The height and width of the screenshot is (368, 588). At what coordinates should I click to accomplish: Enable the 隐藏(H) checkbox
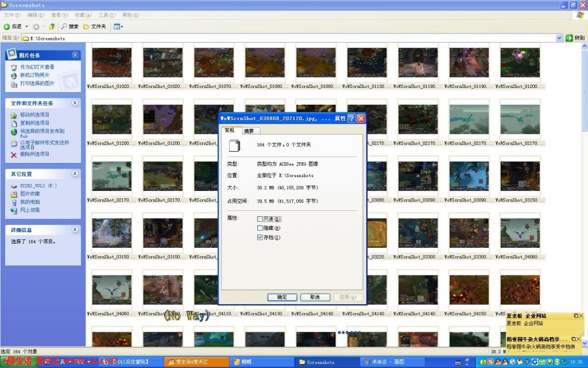260,228
